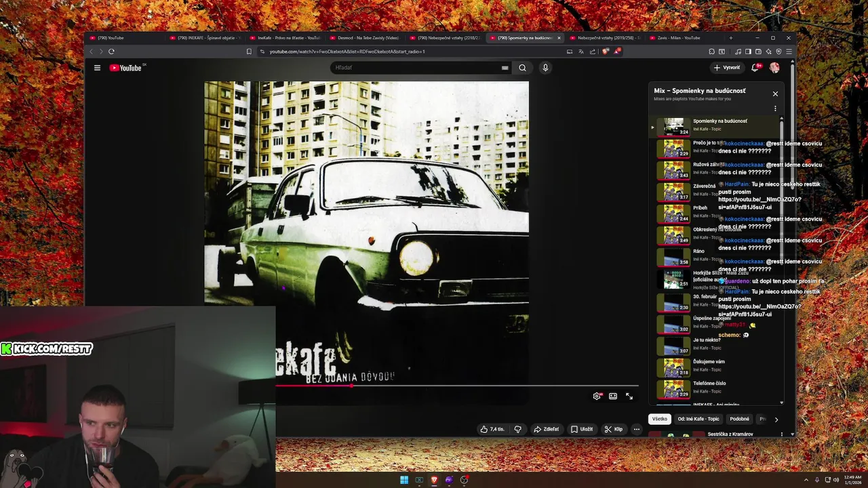Bookmark this page in address bar
868x488 pixels.
(x=249, y=52)
